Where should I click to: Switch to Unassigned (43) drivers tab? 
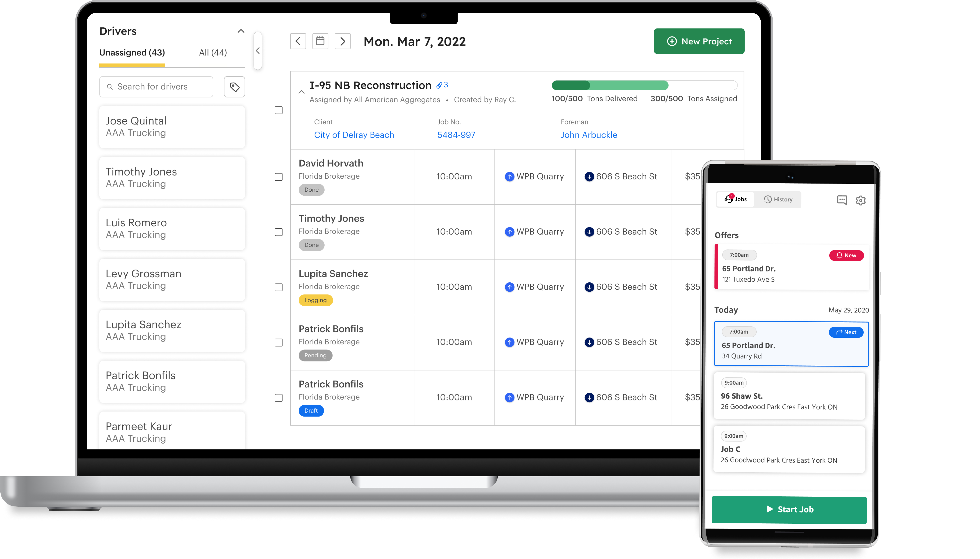point(132,53)
